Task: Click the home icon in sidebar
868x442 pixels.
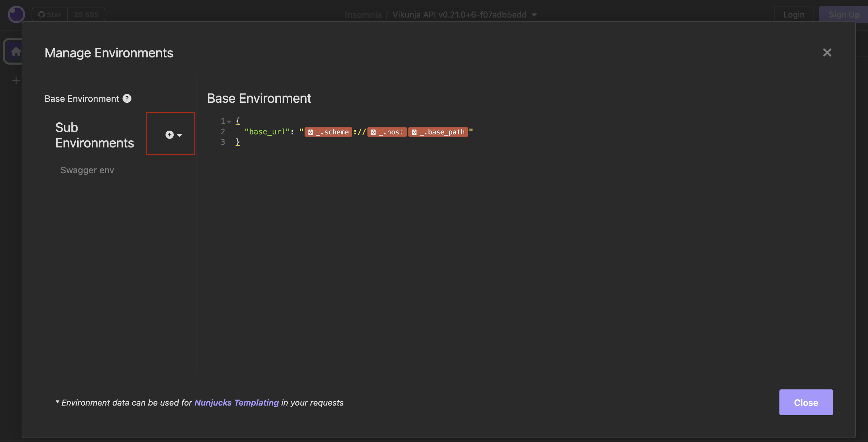Action: (16, 52)
